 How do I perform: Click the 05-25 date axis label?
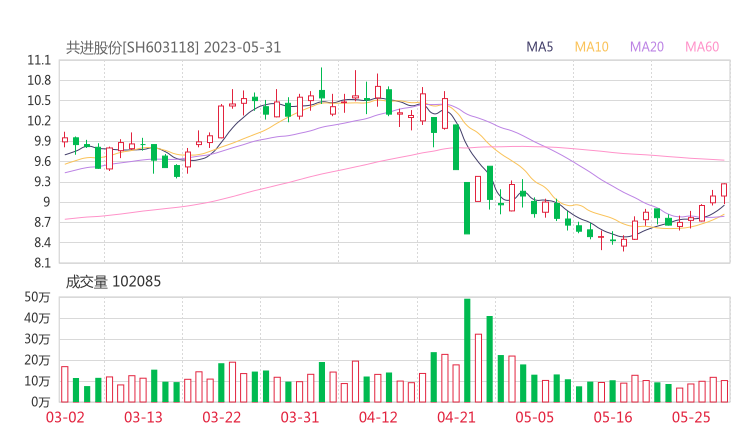coord(691,417)
